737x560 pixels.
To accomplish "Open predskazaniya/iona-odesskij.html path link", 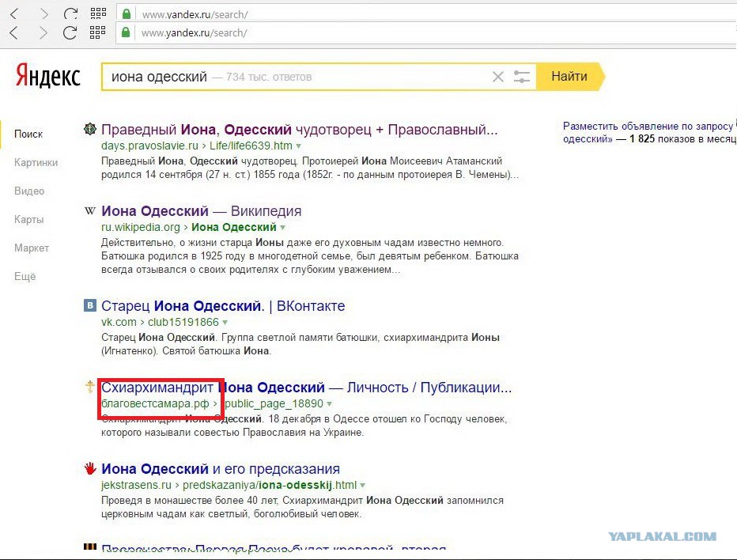I will (270, 485).
